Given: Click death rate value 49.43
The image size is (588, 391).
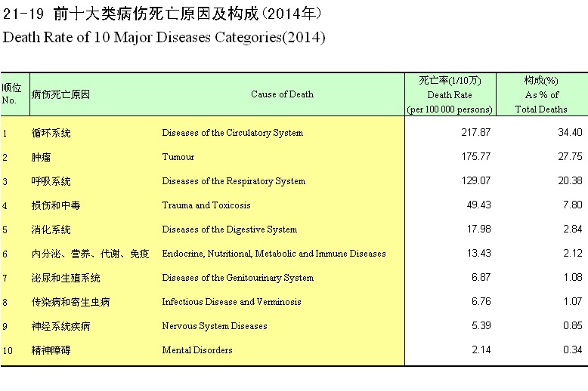Looking at the screenshot, I should coord(479,205).
